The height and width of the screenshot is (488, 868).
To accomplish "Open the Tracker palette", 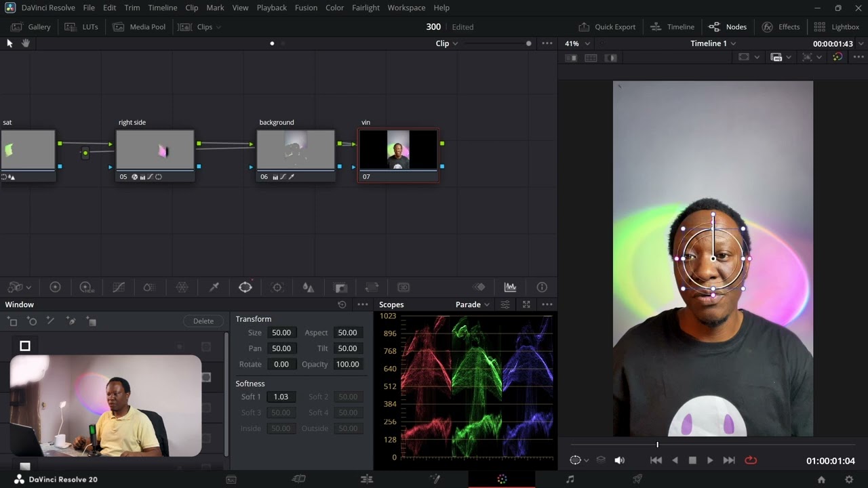I will (277, 287).
